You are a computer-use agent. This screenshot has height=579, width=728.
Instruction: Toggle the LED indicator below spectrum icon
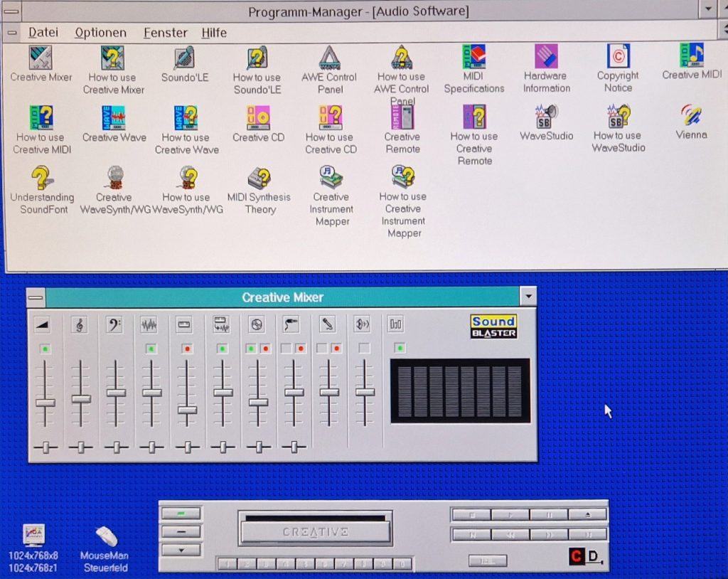point(399,348)
